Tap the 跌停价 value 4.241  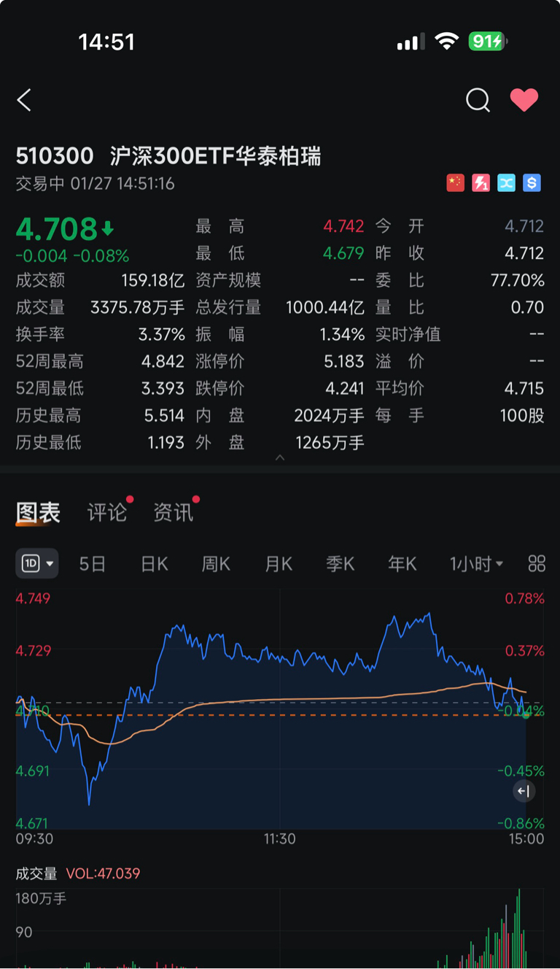[344, 388]
